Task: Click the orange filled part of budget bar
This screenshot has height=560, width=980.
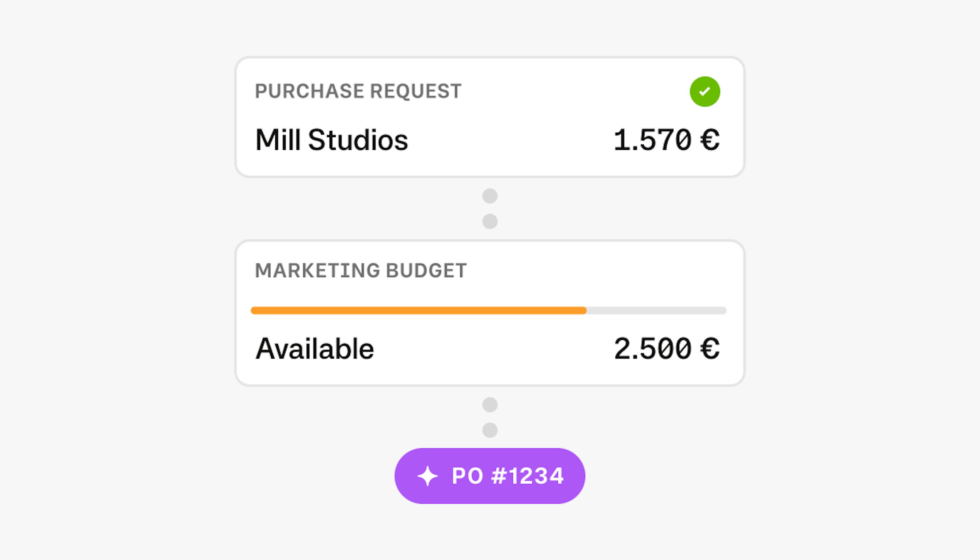Action: tap(418, 310)
